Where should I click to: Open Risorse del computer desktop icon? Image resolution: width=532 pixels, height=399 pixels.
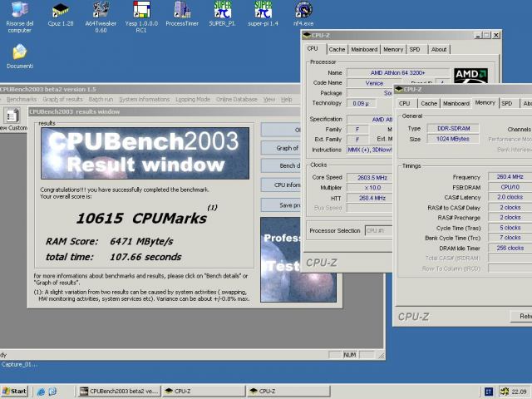click(x=19, y=17)
